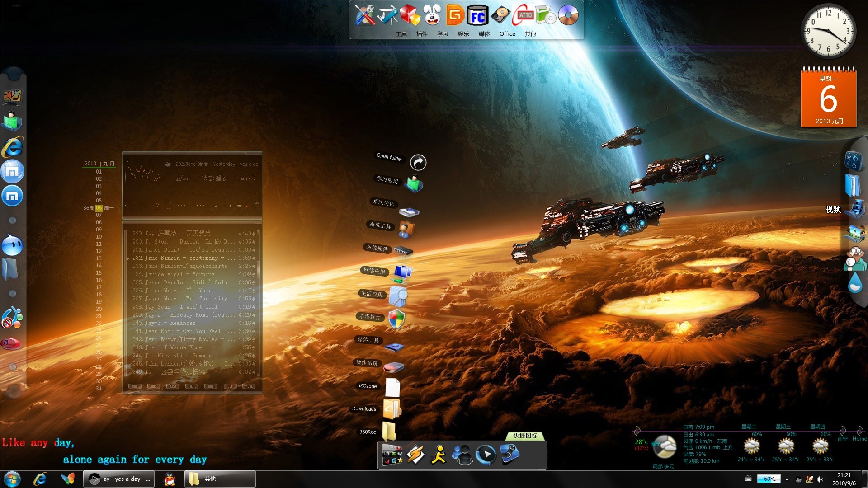The image size is (868, 488).
Task: Switch to the 其他 tab in top dock
Action: point(530,34)
